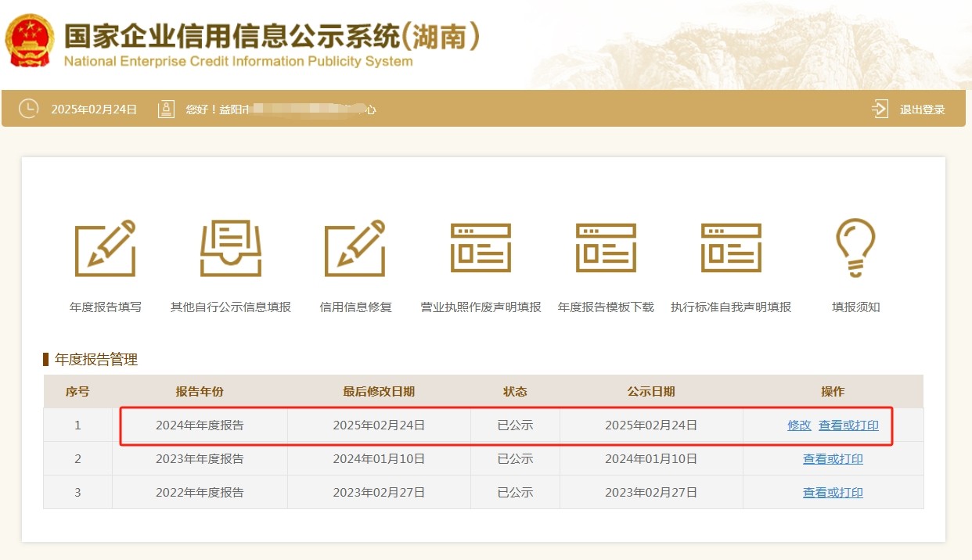
Task: Click the 执行标准自我声明填报 label
Action: point(731,307)
